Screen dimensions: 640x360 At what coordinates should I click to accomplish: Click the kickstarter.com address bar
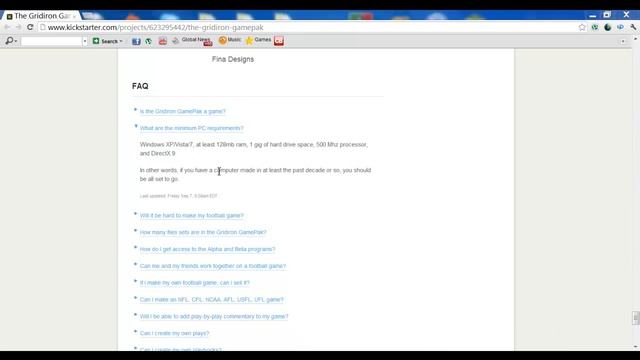(308, 27)
